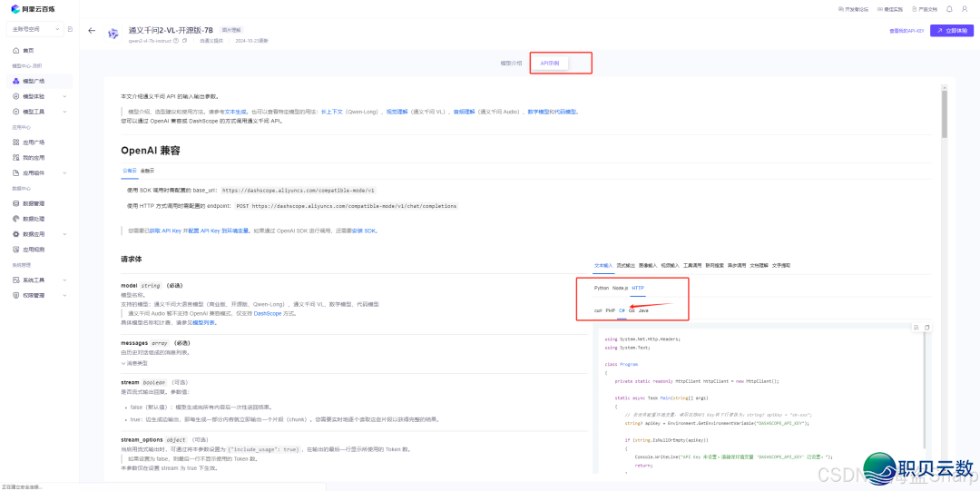Click the collapse icon beside the workspace selector
This screenshot has height=491, width=980.
pyautogui.click(x=70, y=29)
